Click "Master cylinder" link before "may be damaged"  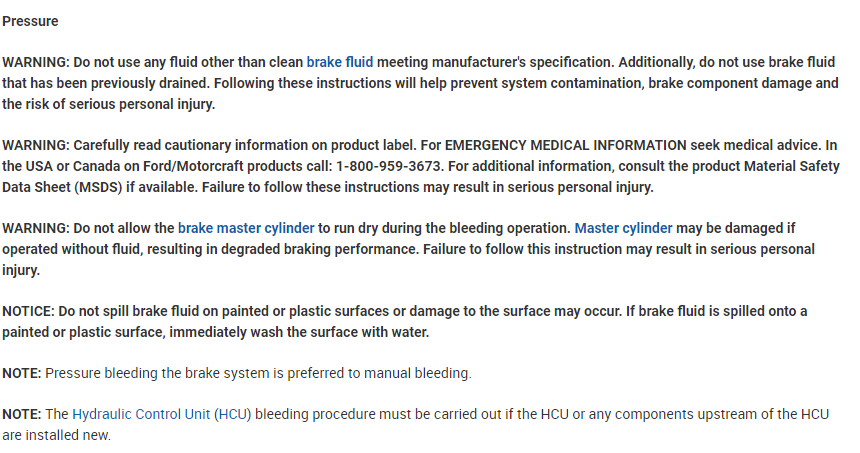623,228
